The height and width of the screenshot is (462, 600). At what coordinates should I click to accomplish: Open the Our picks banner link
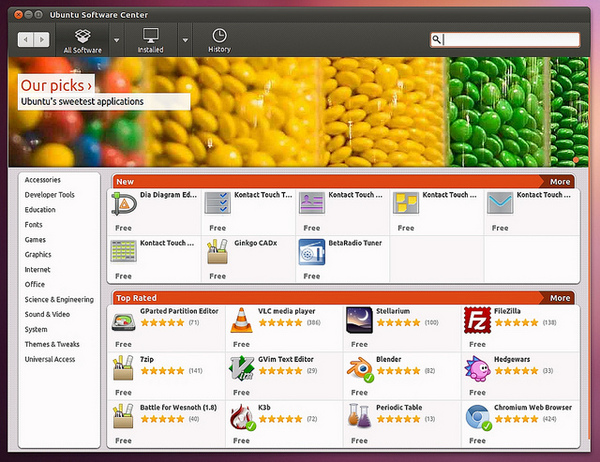coord(56,85)
